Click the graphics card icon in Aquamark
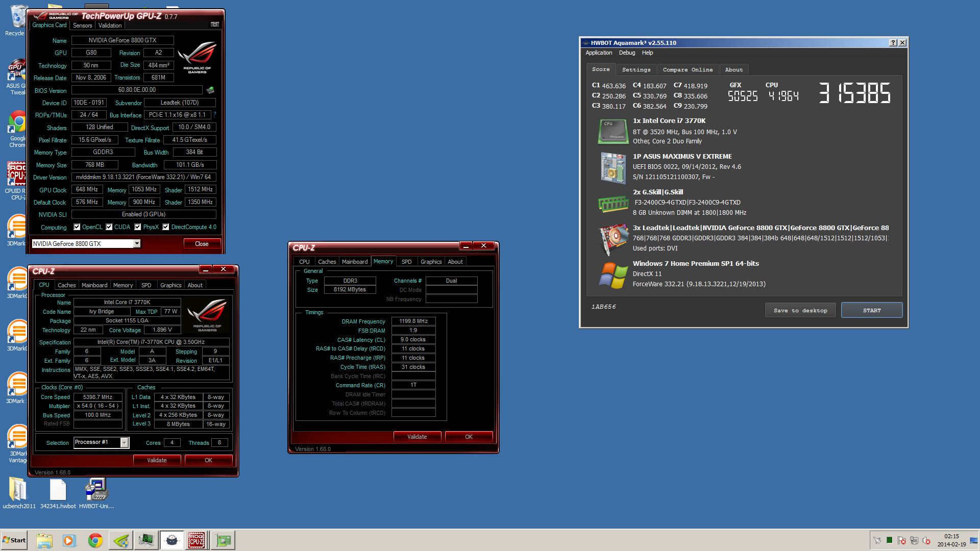 613,239
